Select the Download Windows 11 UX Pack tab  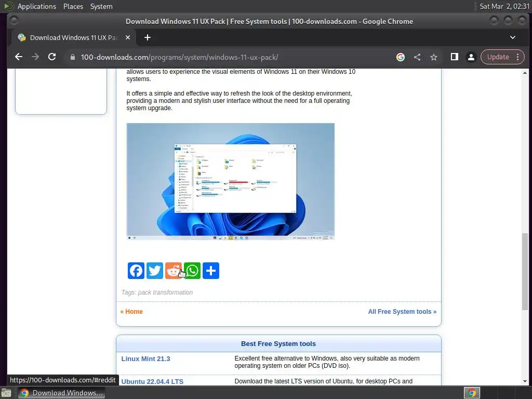(73, 37)
